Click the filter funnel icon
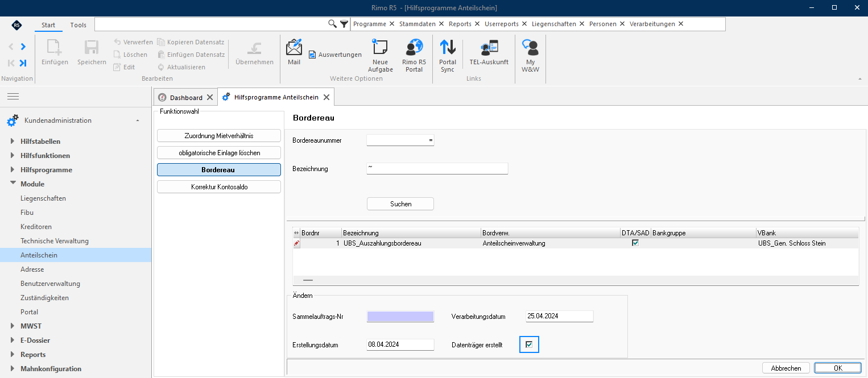The width and height of the screenshot is (868, 378). coord(344,24)
